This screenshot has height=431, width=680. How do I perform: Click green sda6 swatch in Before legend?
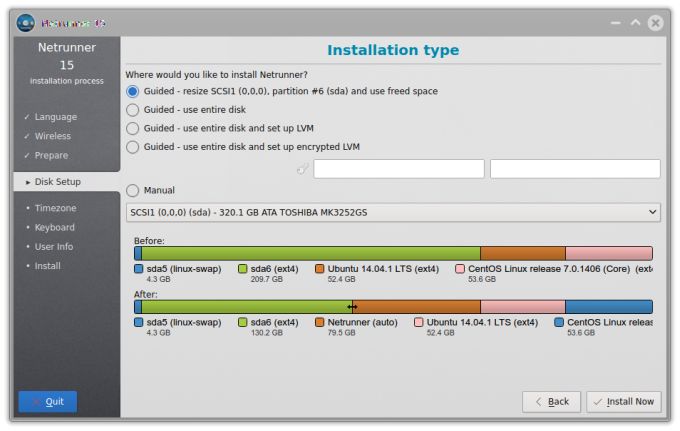(242, 269)
